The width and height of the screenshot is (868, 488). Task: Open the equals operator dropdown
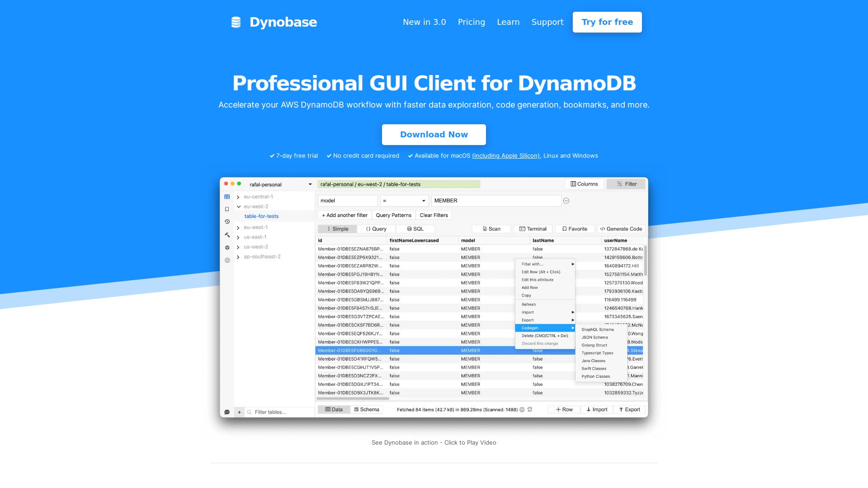tap(404, 201)
